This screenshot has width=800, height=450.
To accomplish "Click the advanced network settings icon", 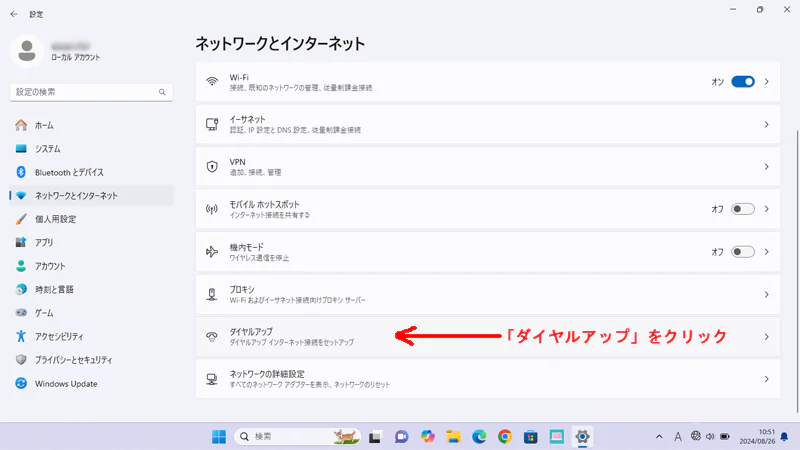I will [212, 379].
